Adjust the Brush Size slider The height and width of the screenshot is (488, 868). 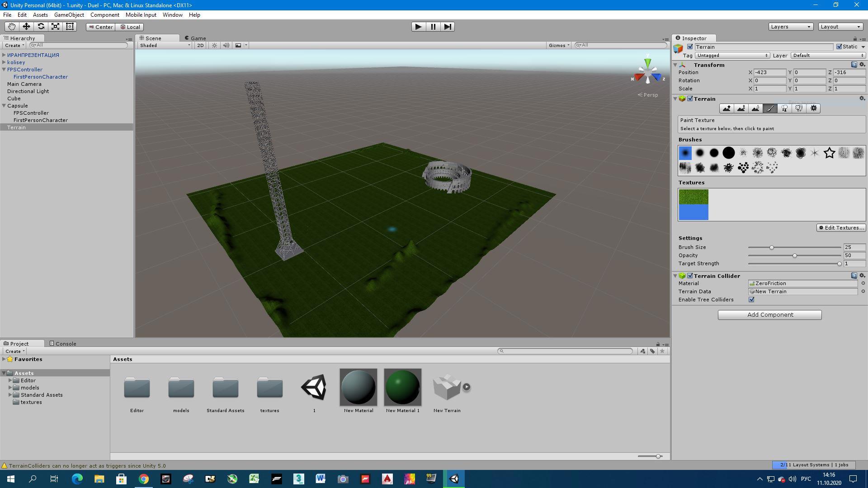[x=772, y=248]
